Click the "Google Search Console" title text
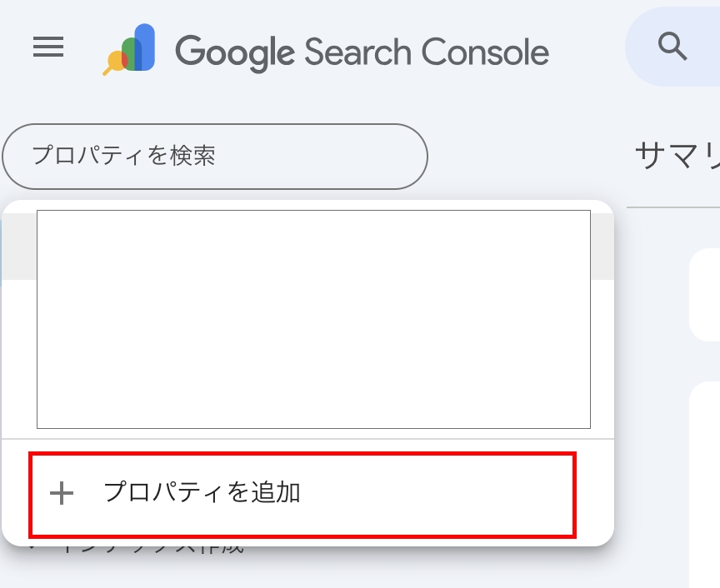 click(x=362, y=52)
